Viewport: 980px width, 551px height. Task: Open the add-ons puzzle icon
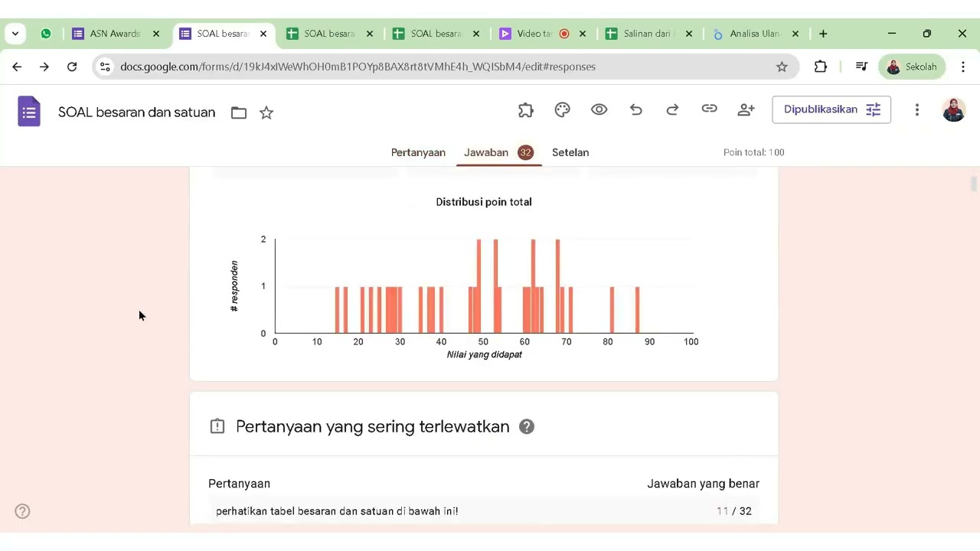pyautogui.click(x=525, y=109)
